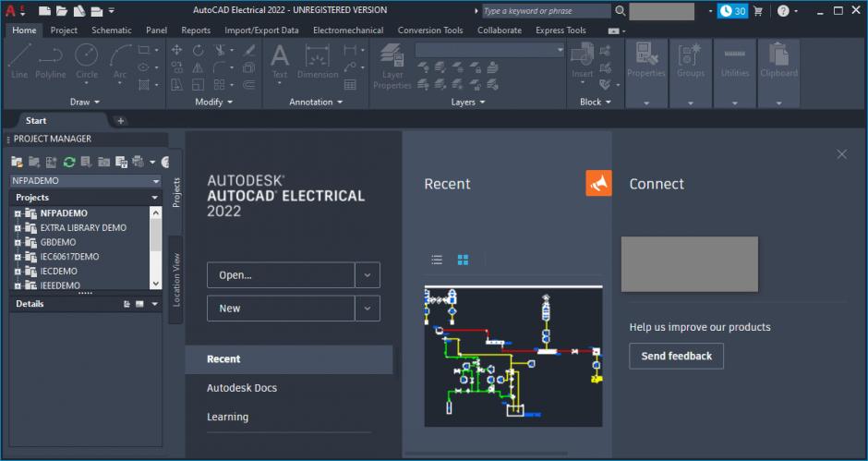Screen dimensions: 868x461
Task: Open the Learning section
Action: click(227, 417)
